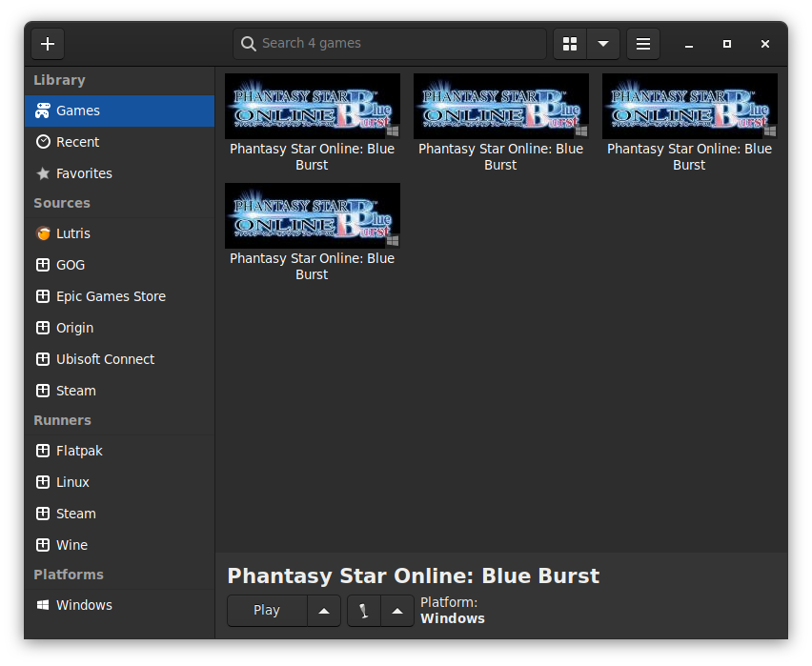The width and height of the screenshot is (812, 666).
Task: Click the Library section header
Action: pyautogui.click(x=59, y=80)
